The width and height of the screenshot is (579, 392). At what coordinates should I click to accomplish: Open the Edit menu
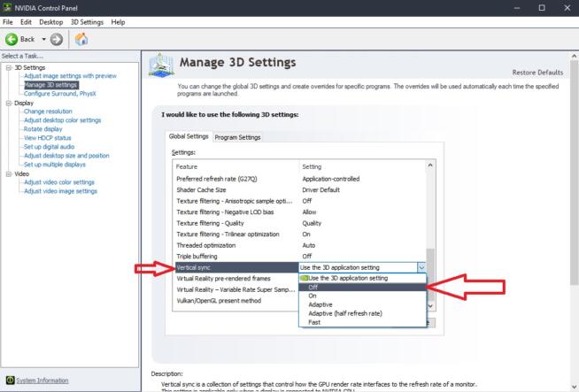pos(26,22)
